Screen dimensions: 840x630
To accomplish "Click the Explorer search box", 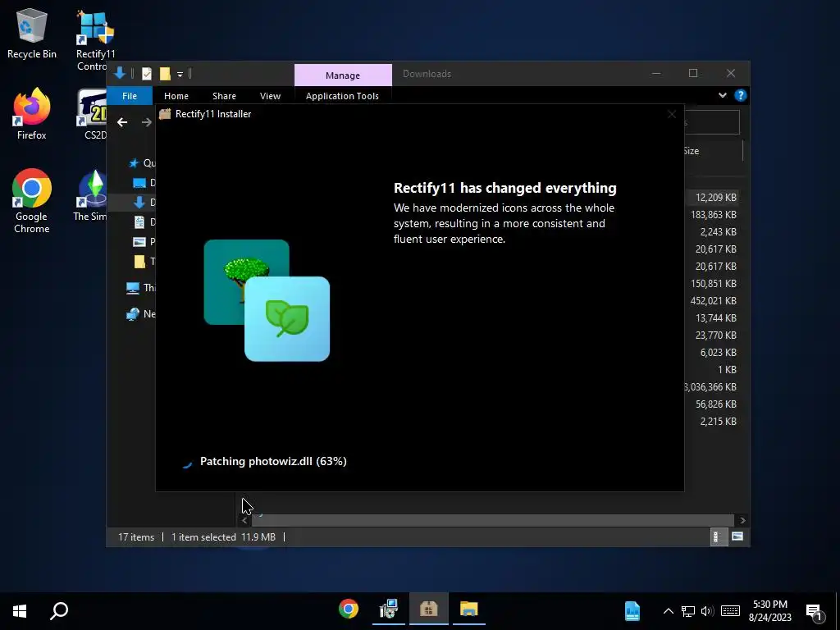I will [712, 123].
